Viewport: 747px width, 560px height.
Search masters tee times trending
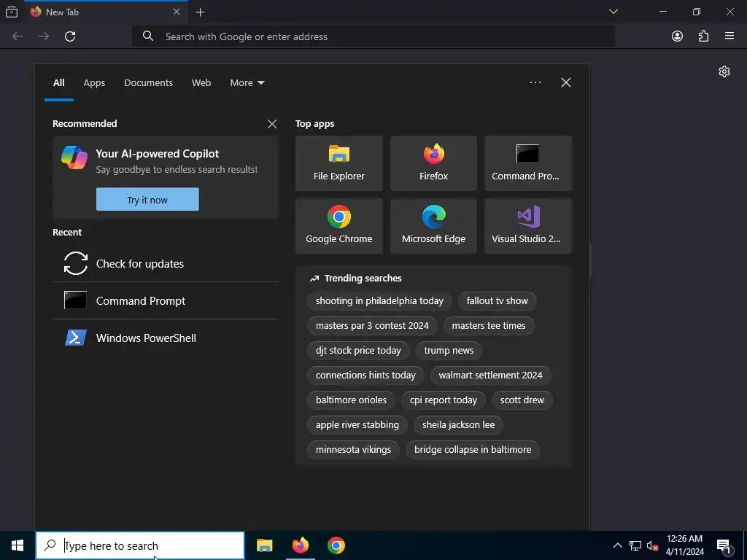488,326
